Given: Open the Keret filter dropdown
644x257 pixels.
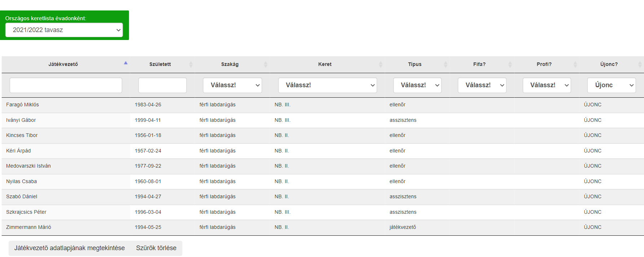Looking at the screenshot, I should [327, 85].
